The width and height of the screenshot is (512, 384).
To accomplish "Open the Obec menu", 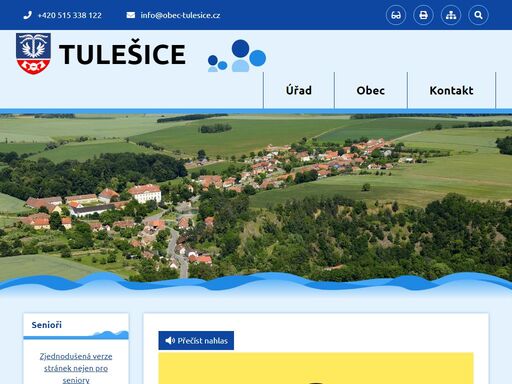I will tap(370, 90).
